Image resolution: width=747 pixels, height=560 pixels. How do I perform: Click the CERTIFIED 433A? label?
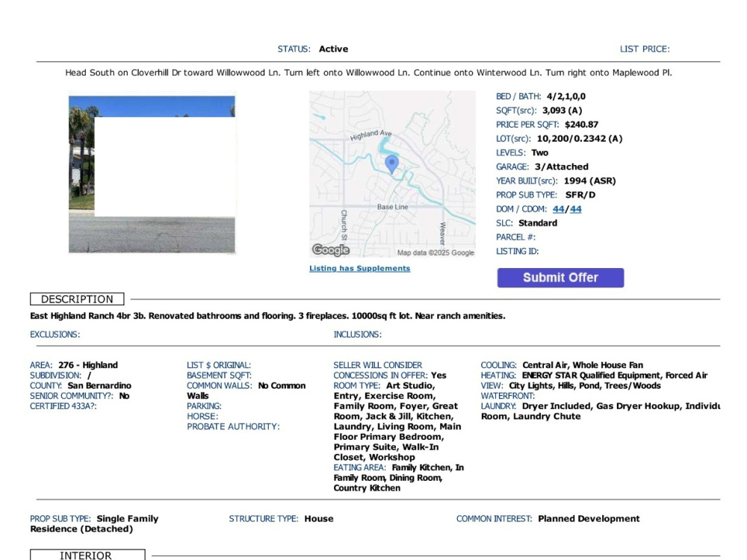(x=63, y=406)
